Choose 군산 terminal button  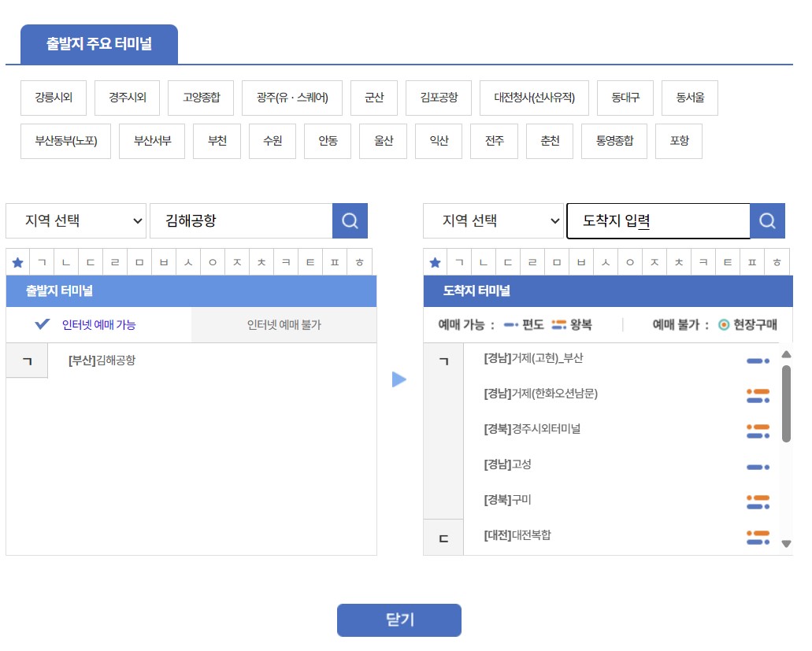tap(374, 98)
